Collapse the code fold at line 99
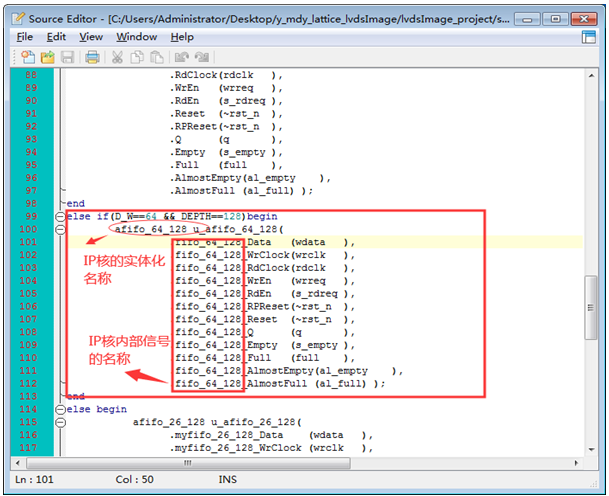 (60, 216)
